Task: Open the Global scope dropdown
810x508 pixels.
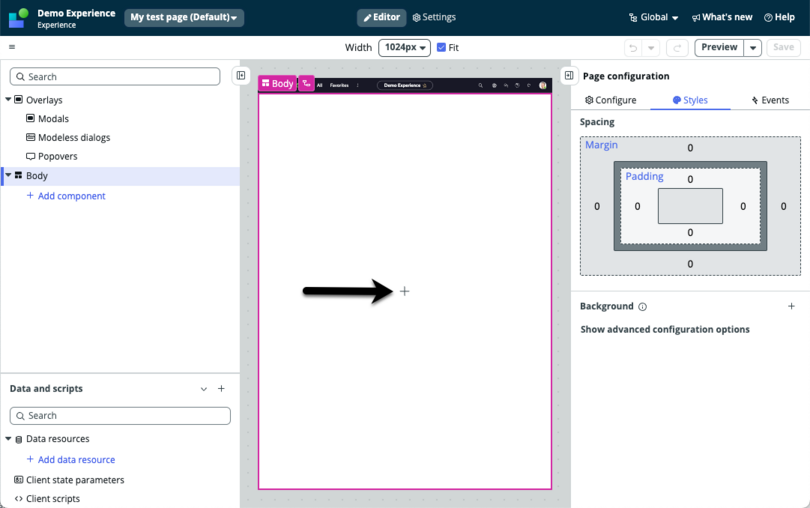Action: point(653,17)
